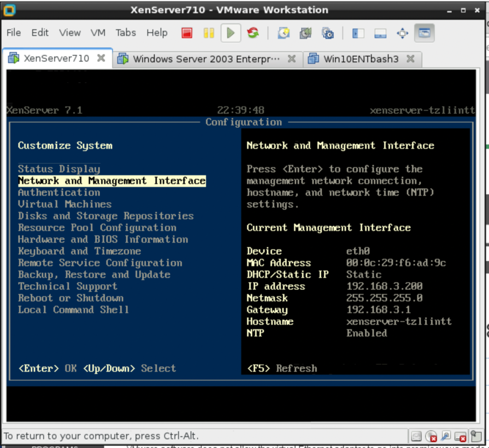Viewport: 489px width, 448px height.
Task: Click the VMware Workstation title bar logo
Action: pyautogui.click(x=9, y=10)
